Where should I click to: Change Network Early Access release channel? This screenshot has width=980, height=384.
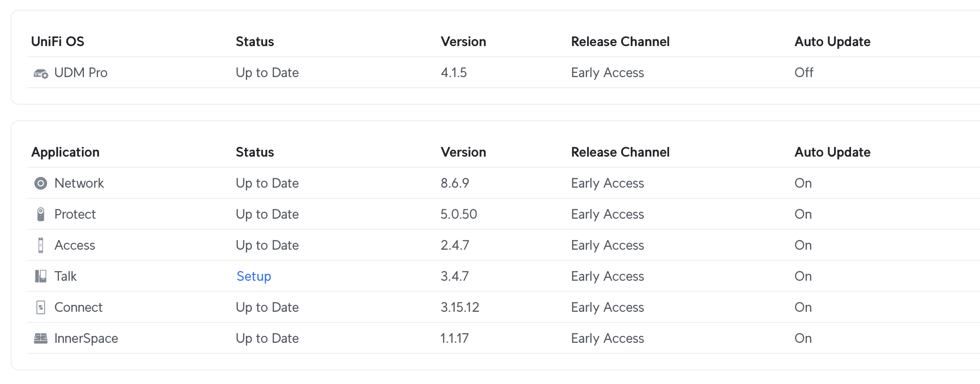pyautogui.click(x=607, y=183)
